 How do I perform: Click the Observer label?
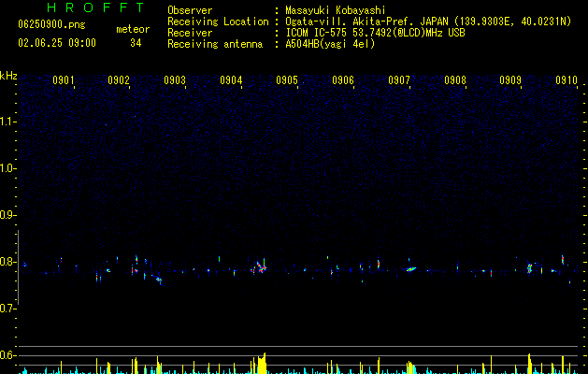pyautogui.click(x=190, y=10)
